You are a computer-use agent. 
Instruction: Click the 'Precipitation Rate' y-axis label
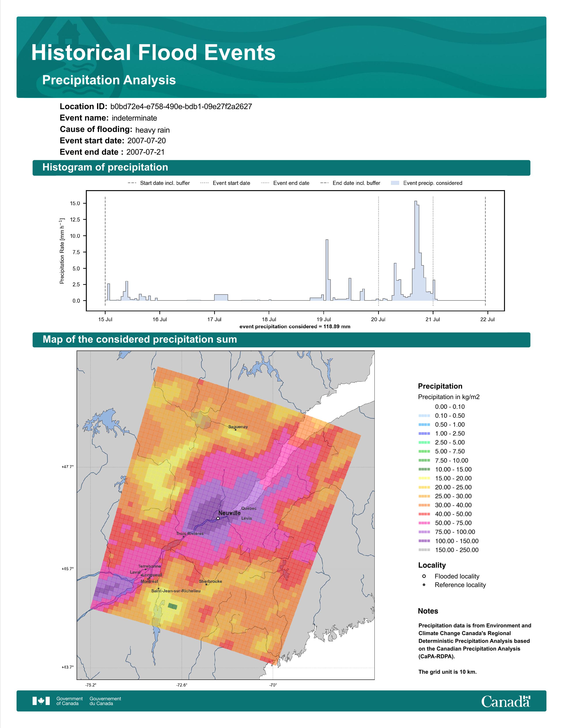pyautogui.click(x=62, y=251)
